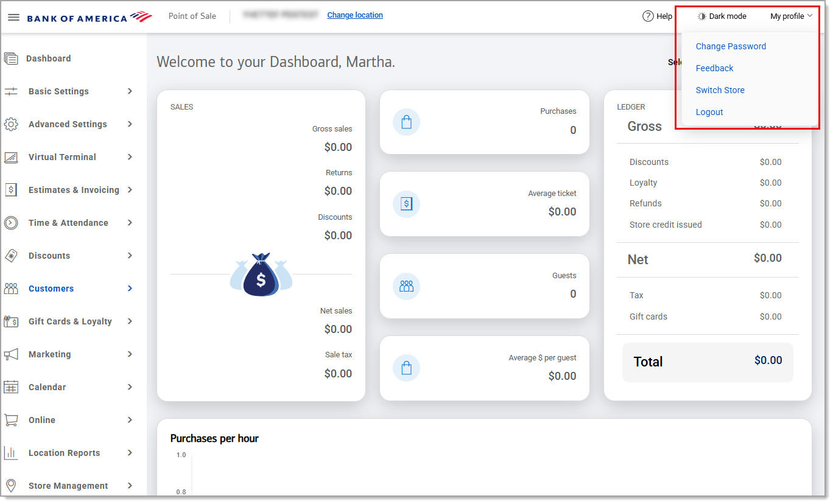The height and width of the screenshot is (504, 833).
Task: Expand Location Reports chevron
Action: (130, 453)
